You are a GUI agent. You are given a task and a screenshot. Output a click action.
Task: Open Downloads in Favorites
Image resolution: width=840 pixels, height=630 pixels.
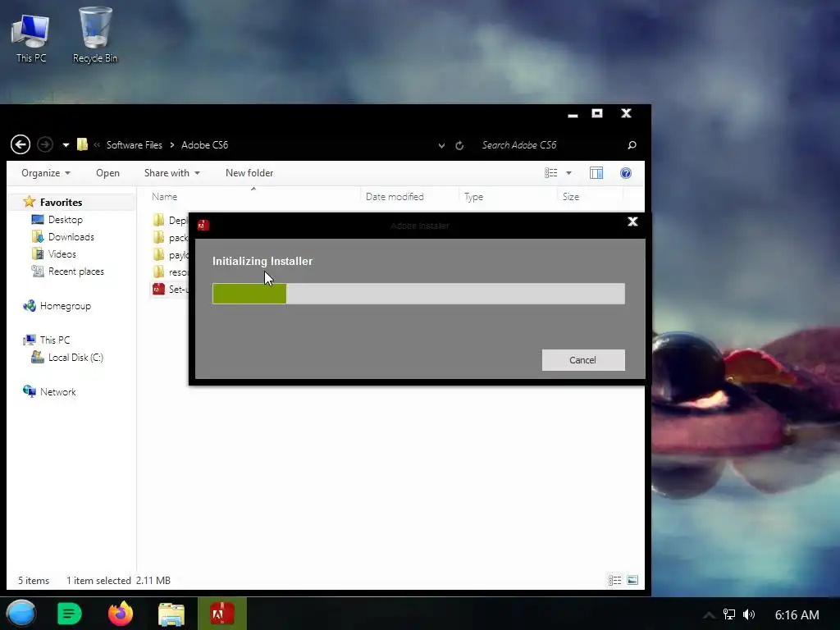(x=71, y=237)
